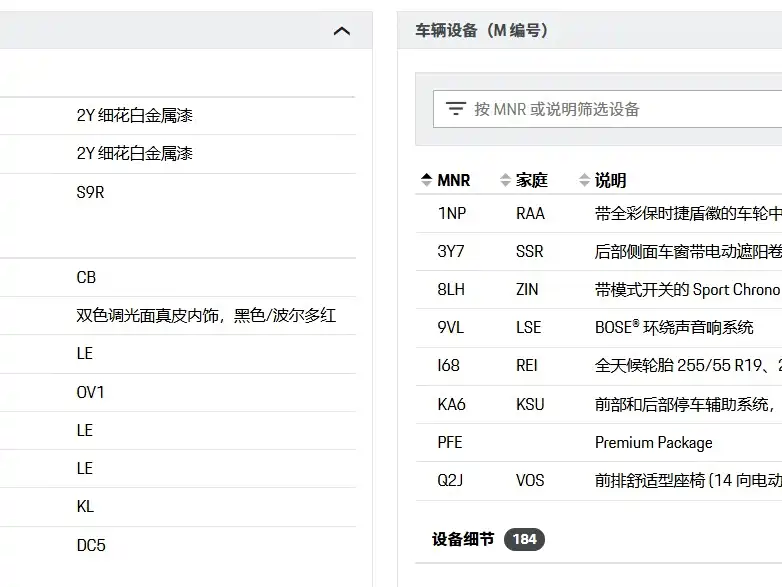
Task: Select the 1NP equipment row
Action: (x=600, y=213)
